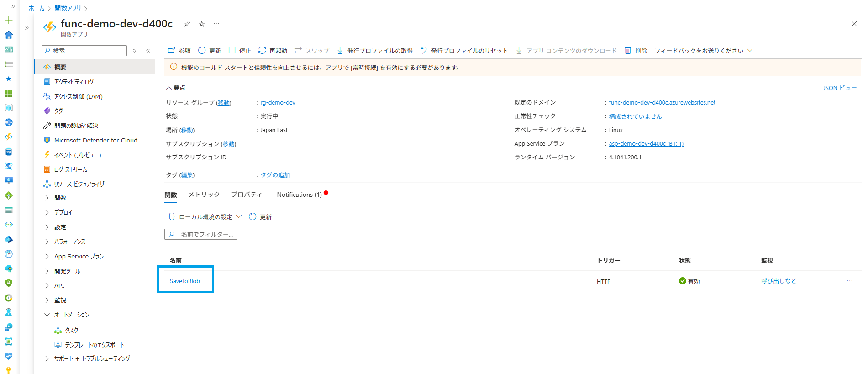Open Dashboard icon in left rail

9,49
